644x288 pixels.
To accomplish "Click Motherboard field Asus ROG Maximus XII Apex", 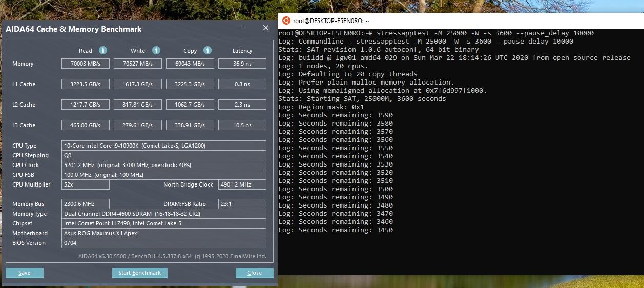I will (164, 233).
